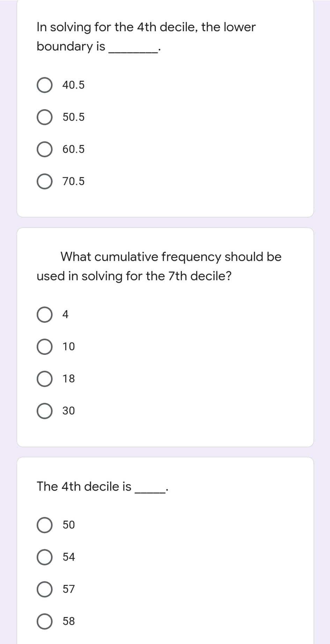Select the 50.5 radio option
Screen dimensions: 330x644
click(x=44, y=117)
